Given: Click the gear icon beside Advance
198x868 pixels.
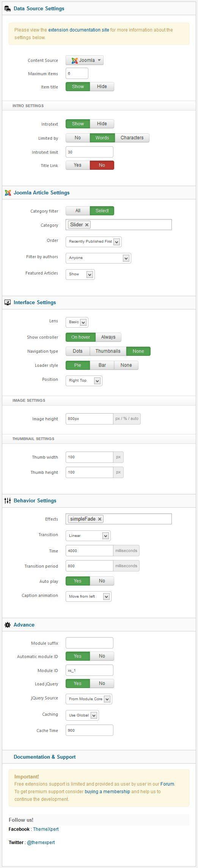Looking at the screenshot, I should (x=8, y=625).
